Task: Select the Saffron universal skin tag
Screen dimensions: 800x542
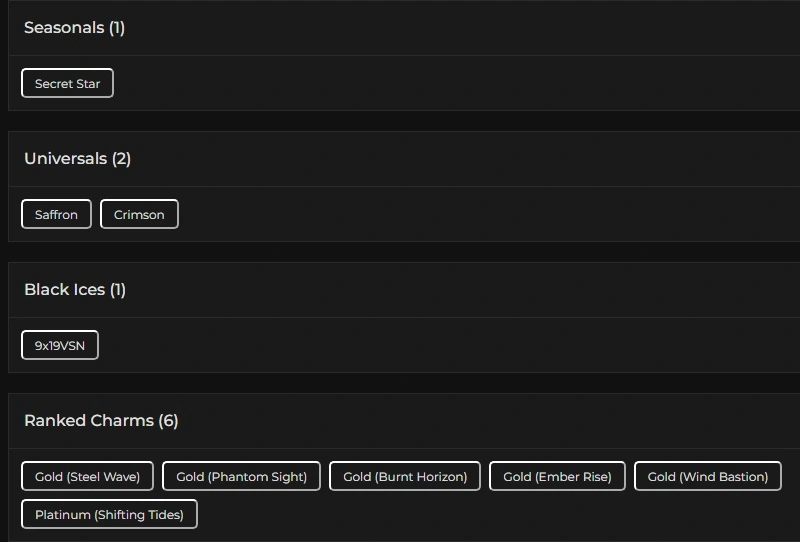Action: click(x=56, y=214)
